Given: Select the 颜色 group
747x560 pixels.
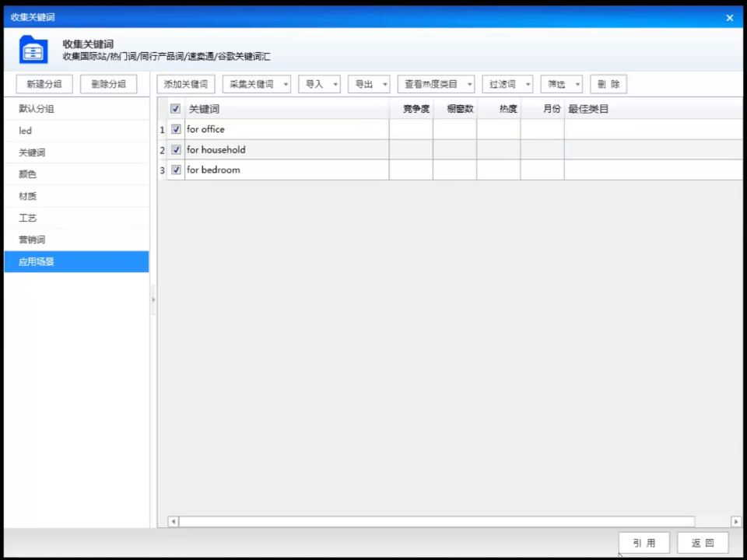Looking at the screenshot, I should point(76,174).
